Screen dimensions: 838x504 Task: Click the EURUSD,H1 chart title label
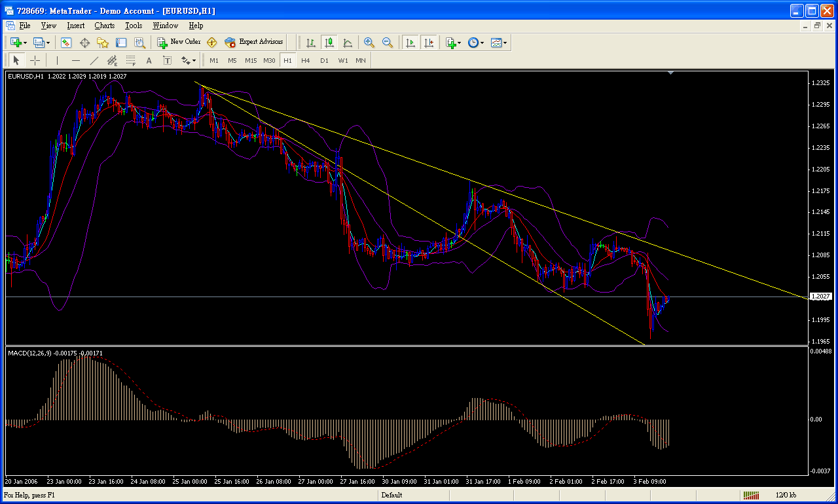tap(26, 76)
